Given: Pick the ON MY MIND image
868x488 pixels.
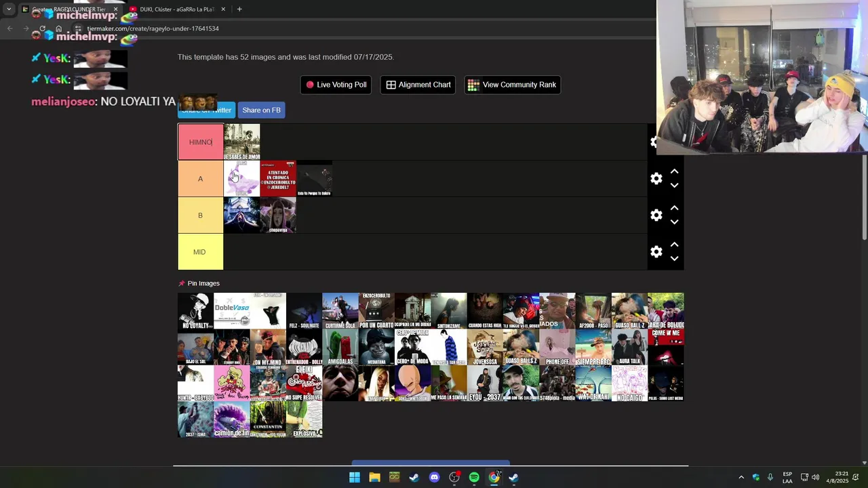Looking at the screenshot, I should 268,347.
